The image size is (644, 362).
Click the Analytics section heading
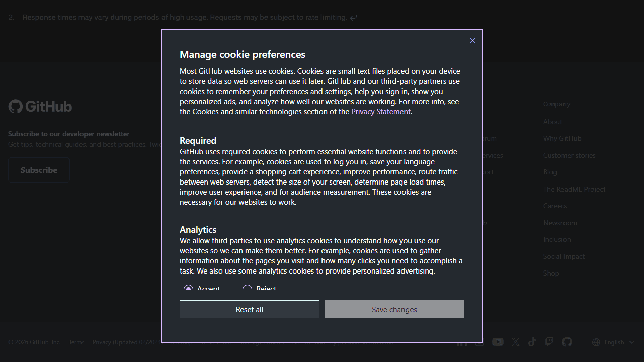coord(198,229)
